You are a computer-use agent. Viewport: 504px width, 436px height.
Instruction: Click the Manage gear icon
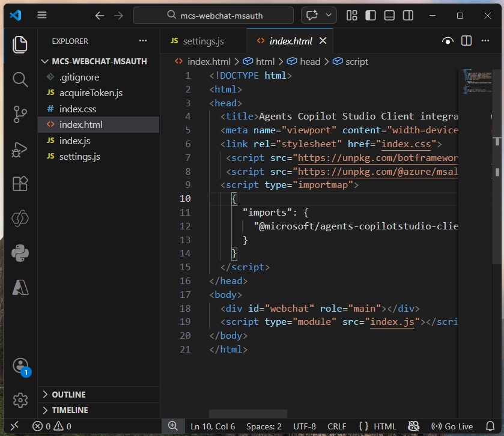[20, 400]
